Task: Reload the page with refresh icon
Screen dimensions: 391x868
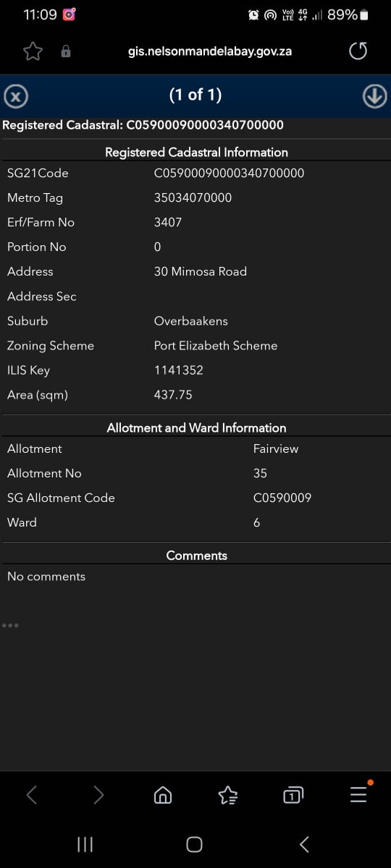Action: [358, 51]
